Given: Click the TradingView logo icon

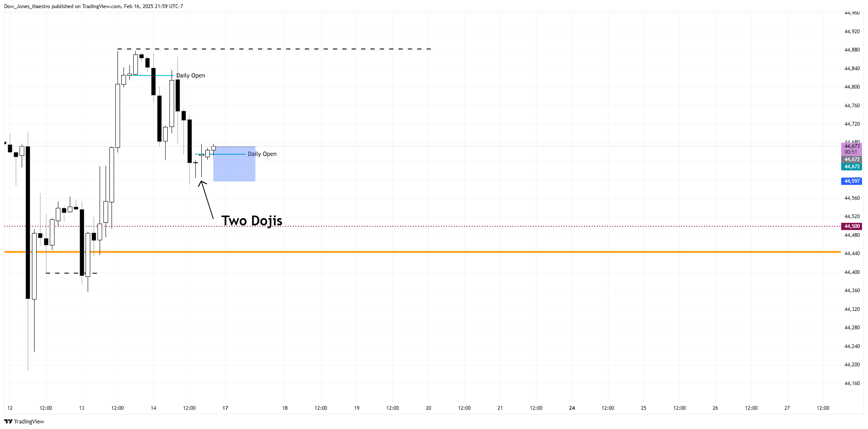Looking at the screenshot, I should 8,421.
